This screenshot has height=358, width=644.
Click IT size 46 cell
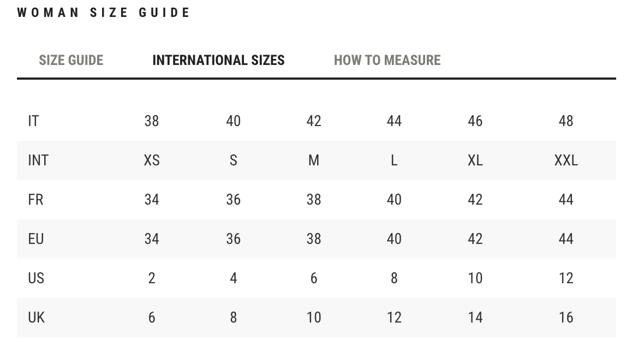click(475, 121)
